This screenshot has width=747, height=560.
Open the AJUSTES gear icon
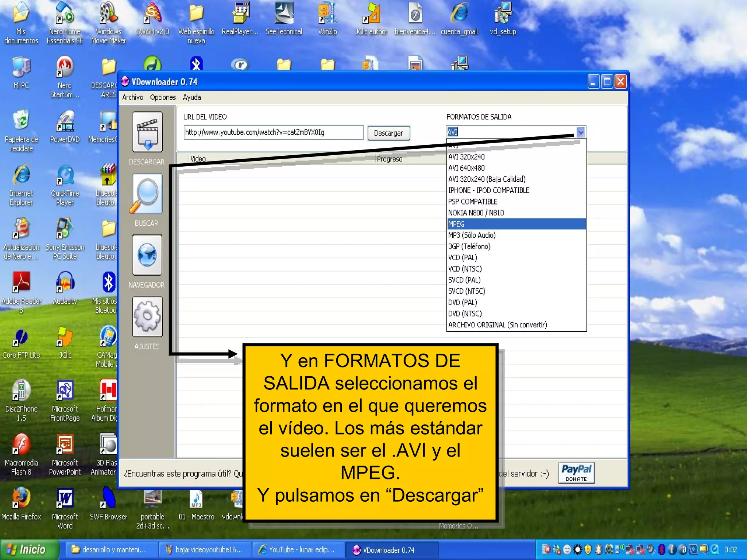click(147, 316)
